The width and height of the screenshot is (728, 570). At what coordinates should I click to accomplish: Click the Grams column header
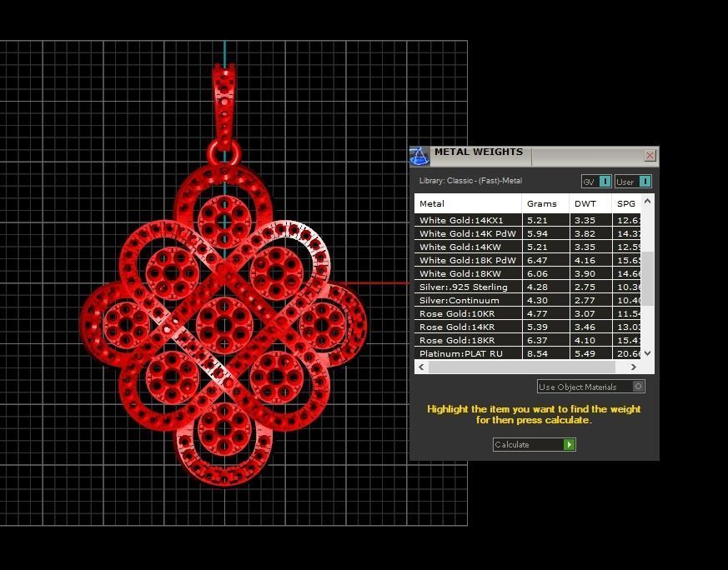point(545,203)
